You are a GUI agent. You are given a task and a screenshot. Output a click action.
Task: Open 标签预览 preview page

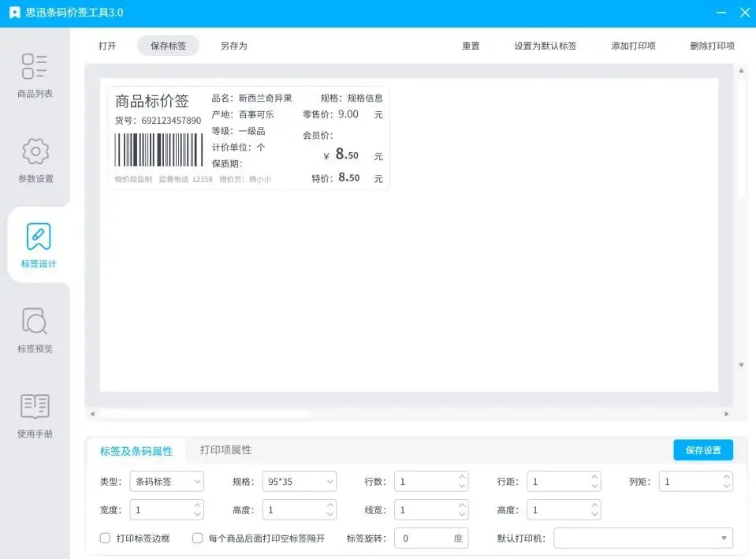point(35,330)
